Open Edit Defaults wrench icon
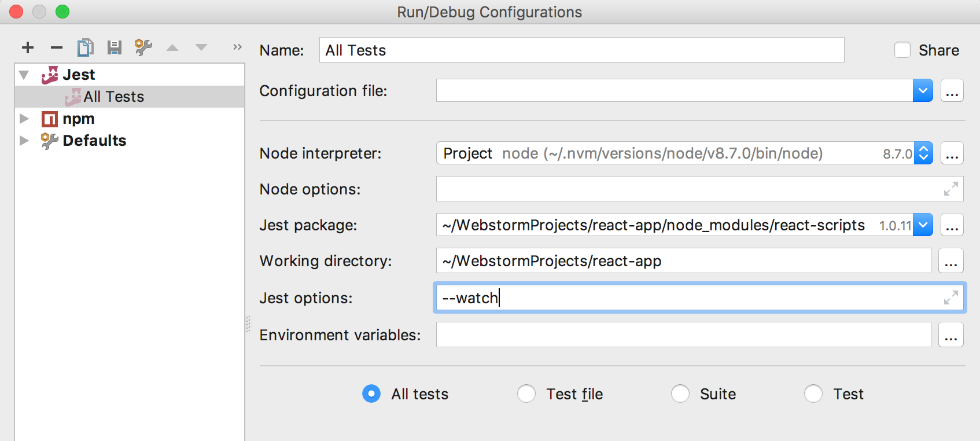Image resolution: width=980 pixels, height=441 pixels. point(143,47)
